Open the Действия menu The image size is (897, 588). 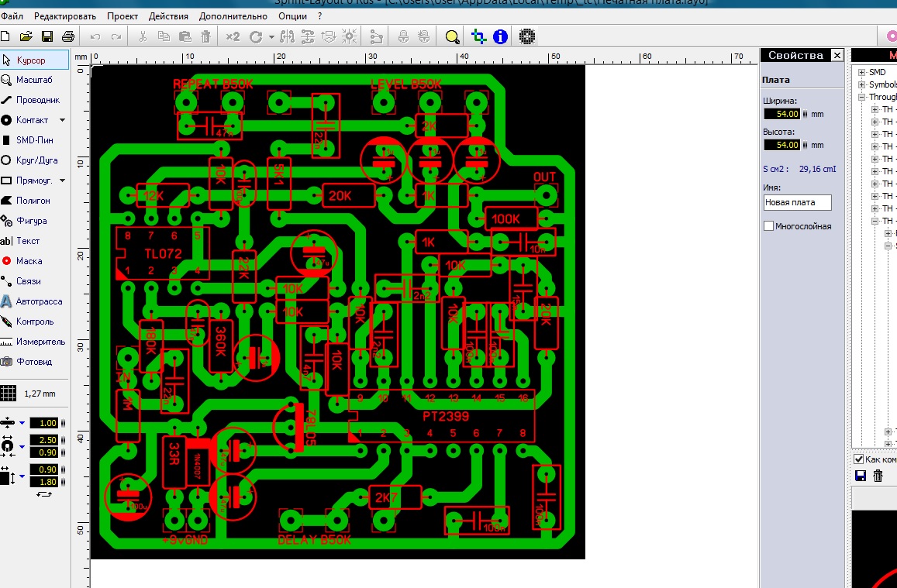click(169, 16)
